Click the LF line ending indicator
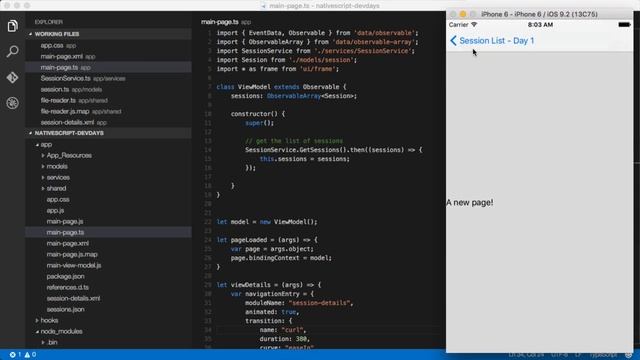Viewport: 640px width, 360px height. 578,355
